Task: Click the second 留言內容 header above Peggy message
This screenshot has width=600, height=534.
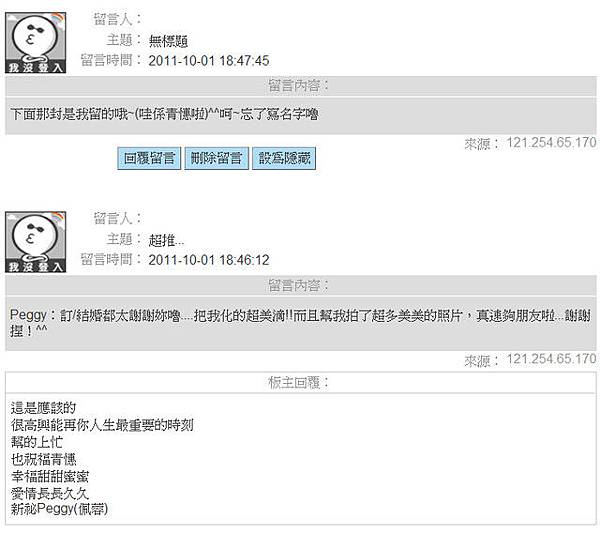Action: (x=301, y=285)
